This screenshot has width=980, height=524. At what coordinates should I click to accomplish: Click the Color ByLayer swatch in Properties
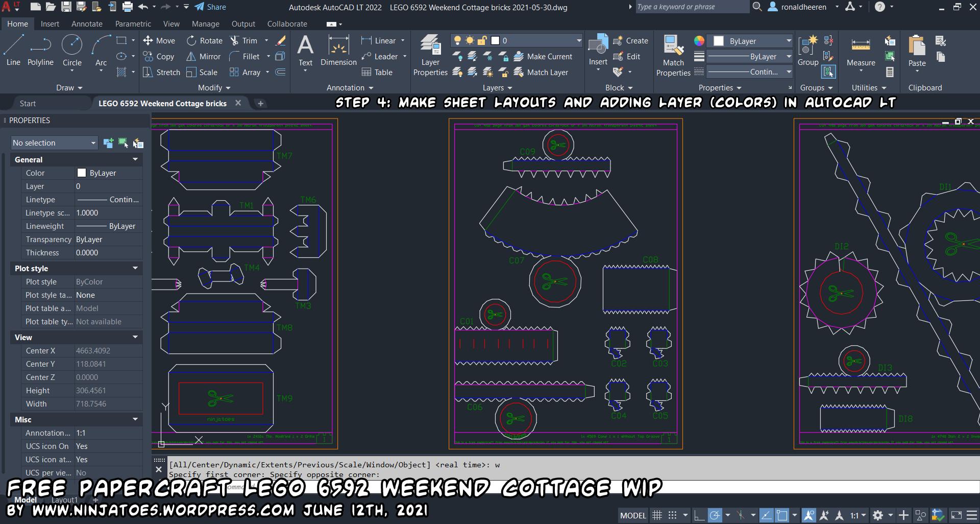(82, 173)
